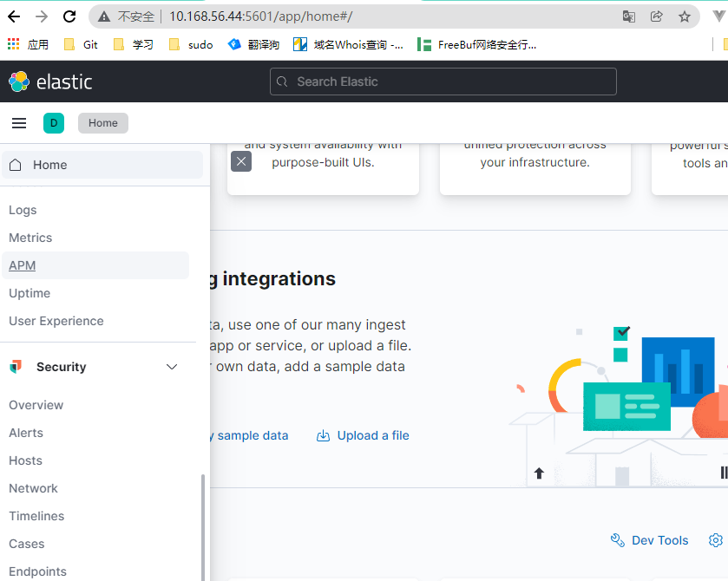Viewport: 728px width, 581px height.
Task: Open the 域名Whois查询 bookmark
Action: tap(348, 44)
